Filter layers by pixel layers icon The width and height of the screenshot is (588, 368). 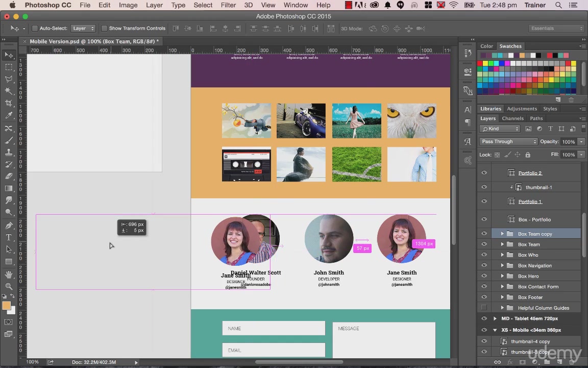click(x=528, y=129)
